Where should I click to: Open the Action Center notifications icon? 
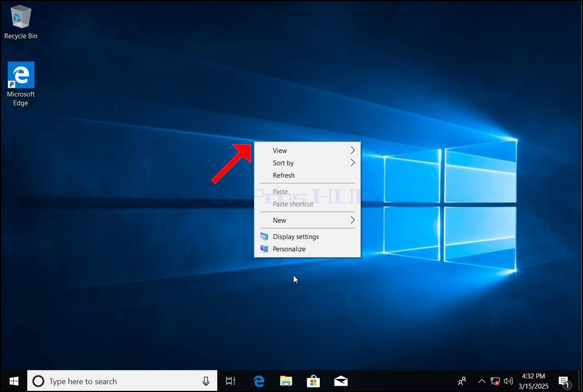pos(564,381)
